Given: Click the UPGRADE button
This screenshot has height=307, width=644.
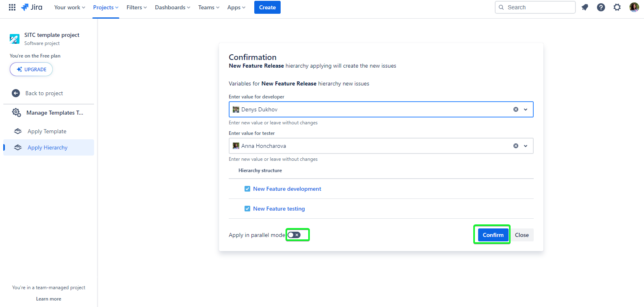Looking at the screenshot, I should coord(31,69).
